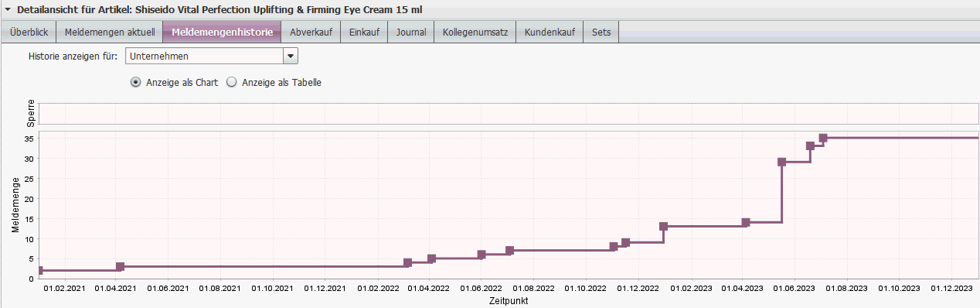Click the data marker at value 13
The image size is (980, 308).
click(x=663, y=226)
